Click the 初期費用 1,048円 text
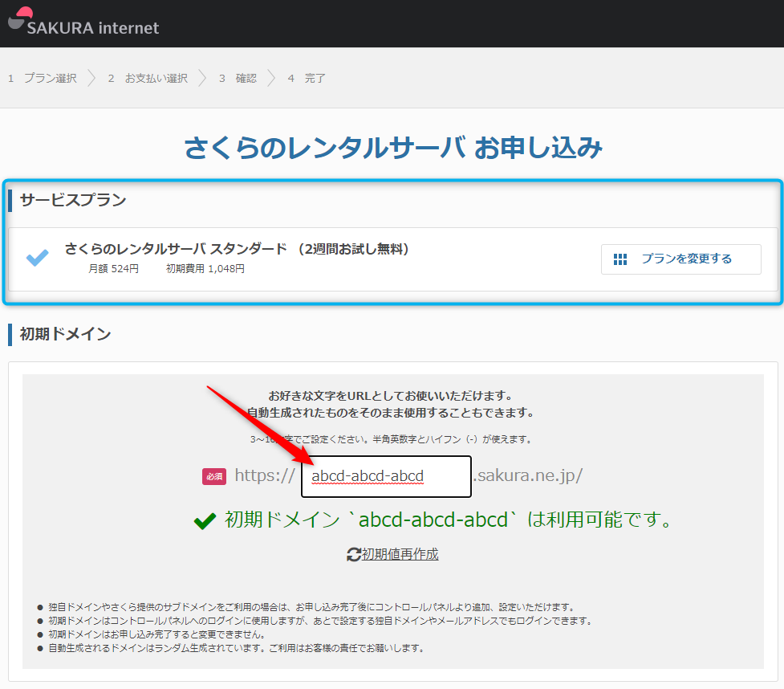 coord(205,269)
